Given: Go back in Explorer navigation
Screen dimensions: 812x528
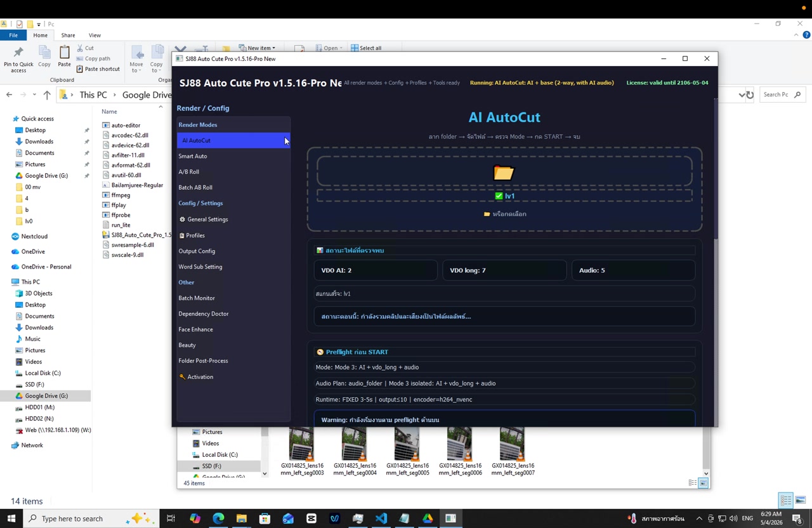Looking at the screenshot, I should coord(9,95).
